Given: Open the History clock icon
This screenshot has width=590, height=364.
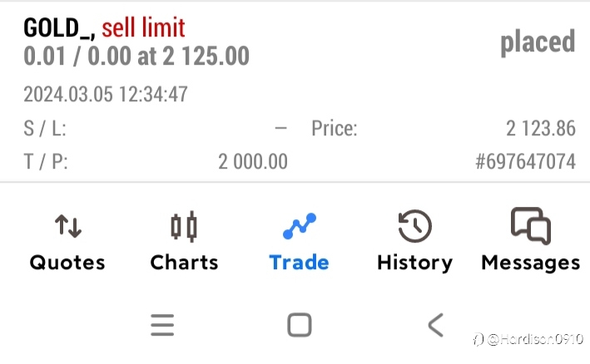Looking at the screenshot, I should (414, 226).
